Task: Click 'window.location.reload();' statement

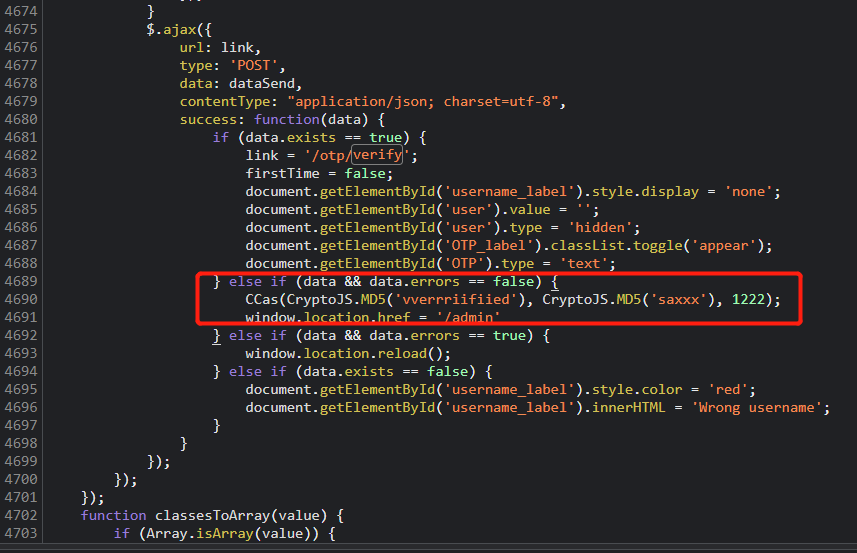Action: pyautogui.click(x=348, y=354)
